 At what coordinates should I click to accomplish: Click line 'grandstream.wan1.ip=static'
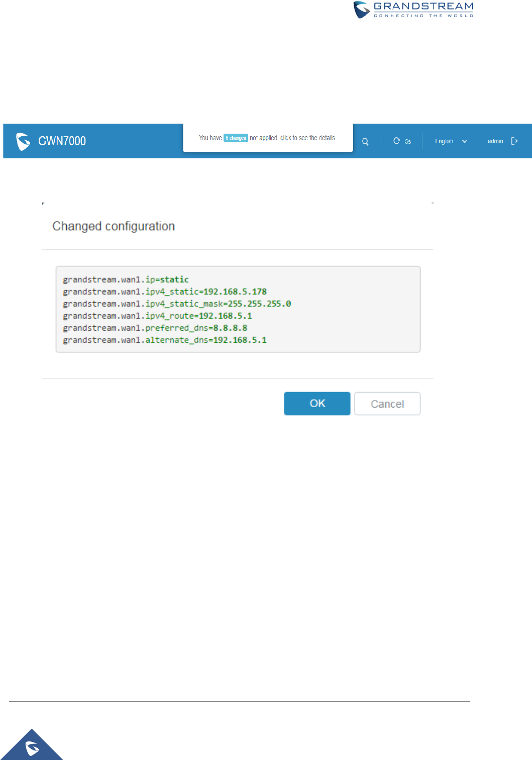(126, 279)
